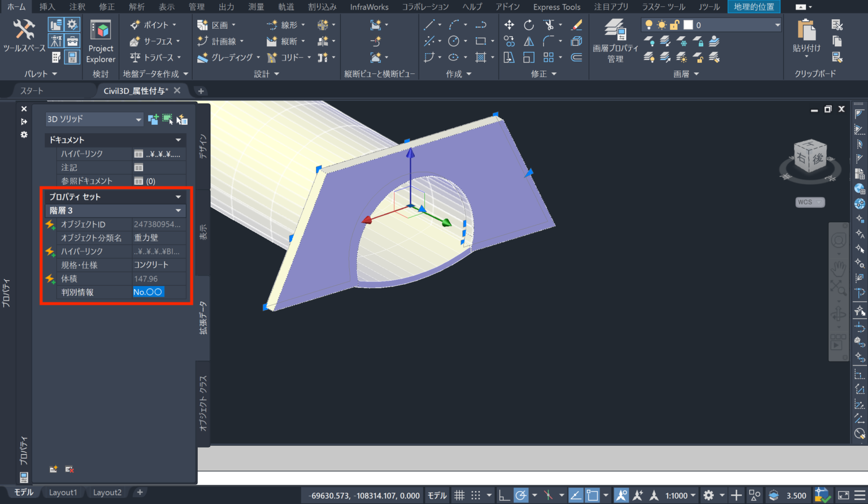Toggle grid display in the status bar
This screenshot has width=868, height=504.
pos(461,495)
